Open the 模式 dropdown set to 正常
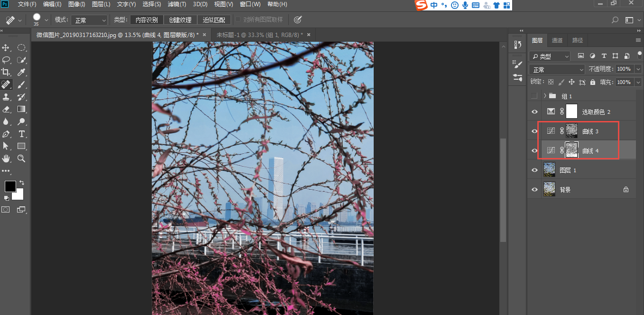The height and width of the screenshot is (315, 644). [x=90, y=20]
